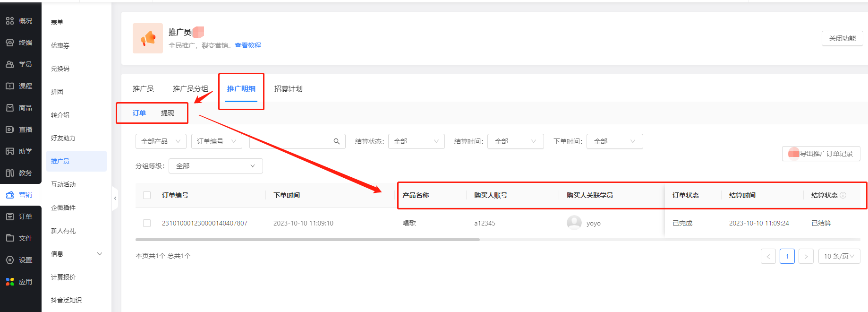868x312 pixels.
Task: Switch to the 招募计划 tab
Action: 289,89
